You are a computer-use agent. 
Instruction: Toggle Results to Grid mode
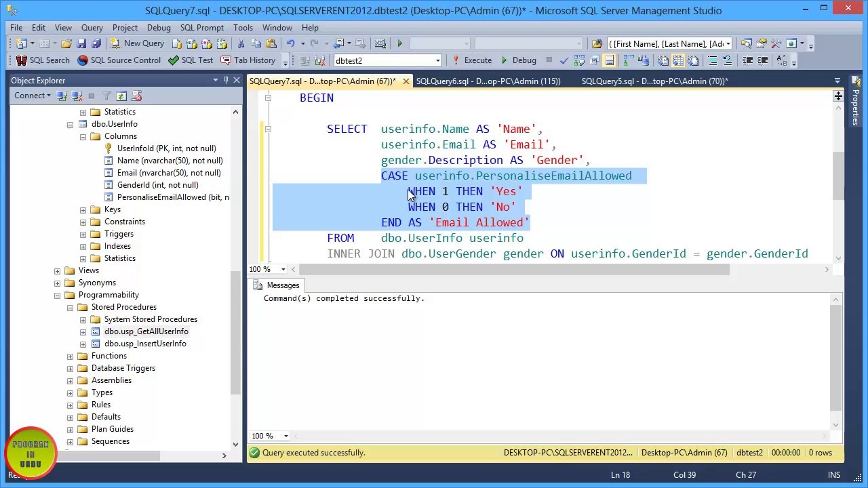pyautogui.click(x=677, y=60)
